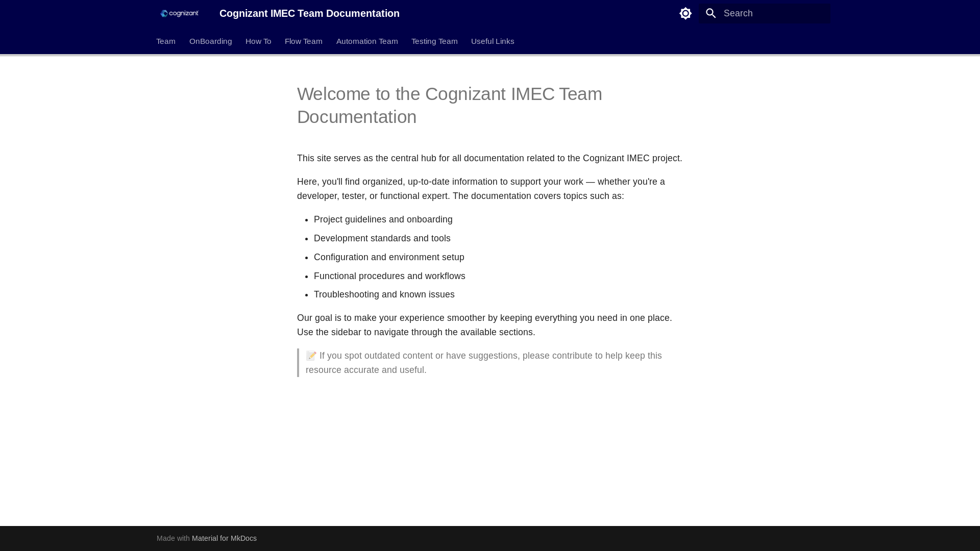The height and width of the screenshot is (551, 980).
Task: Click 'Project guidelines and onboarding' bullet
Action: pyautogui.click(x=383, y=219)
